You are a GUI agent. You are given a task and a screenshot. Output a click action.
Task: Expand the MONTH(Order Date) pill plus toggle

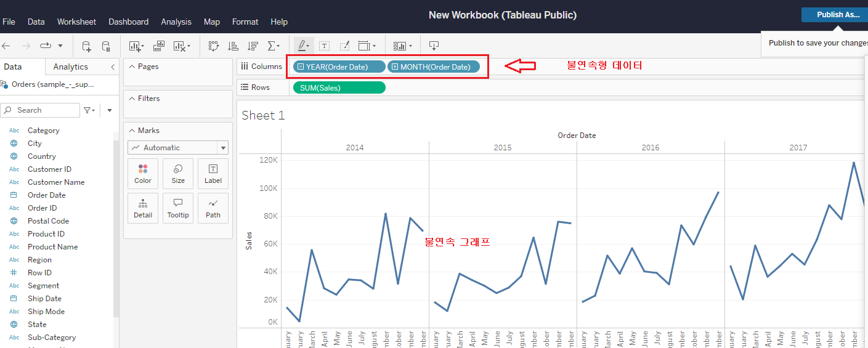pos(395,67)
